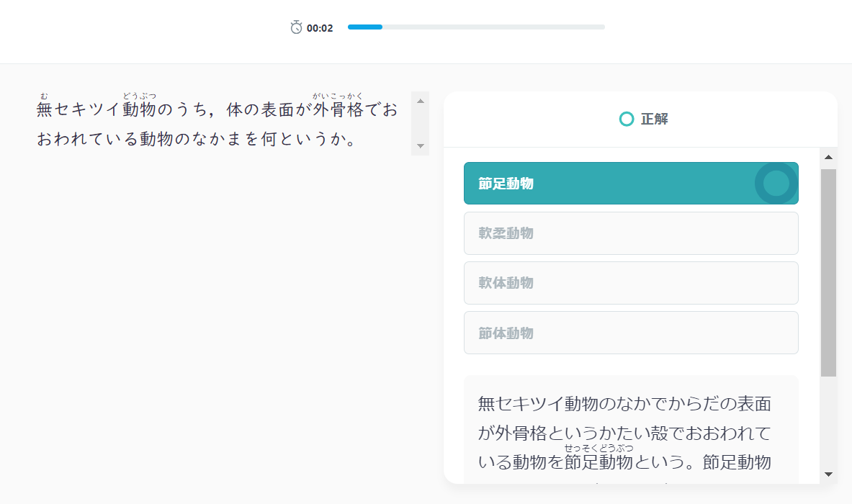
Task: Select the 節体動物 answer choice
Action: 631,333
